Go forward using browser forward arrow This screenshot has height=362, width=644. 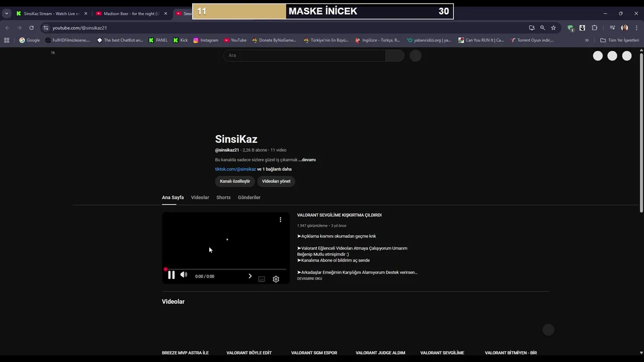click(x=19, y=28)
